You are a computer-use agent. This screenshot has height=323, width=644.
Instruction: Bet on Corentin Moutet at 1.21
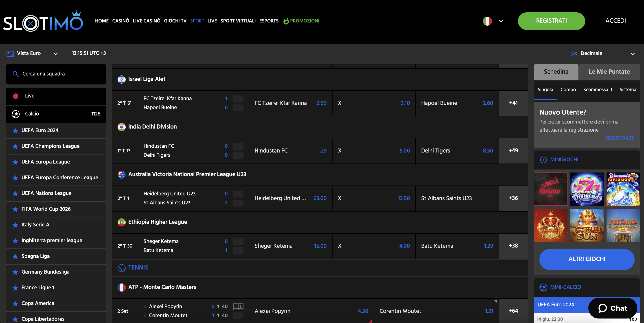coord(436,311)
